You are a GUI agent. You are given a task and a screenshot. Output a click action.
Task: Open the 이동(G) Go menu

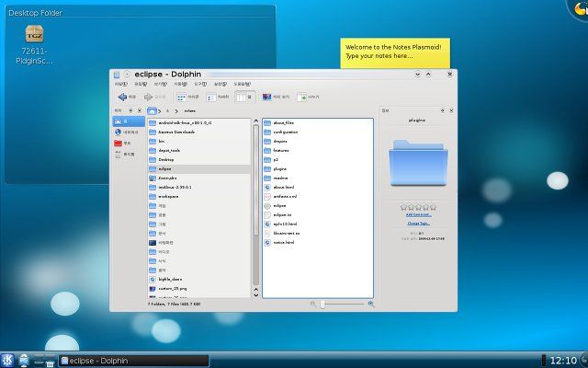click(x=180, y=84)
